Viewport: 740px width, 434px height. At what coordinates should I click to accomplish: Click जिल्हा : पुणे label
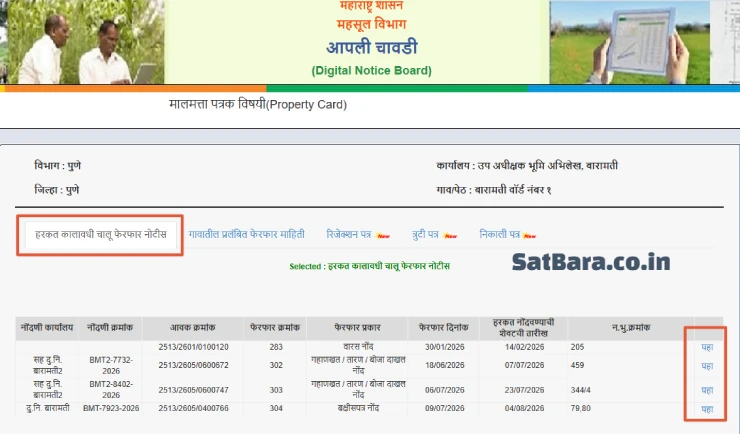click(56, 190)
